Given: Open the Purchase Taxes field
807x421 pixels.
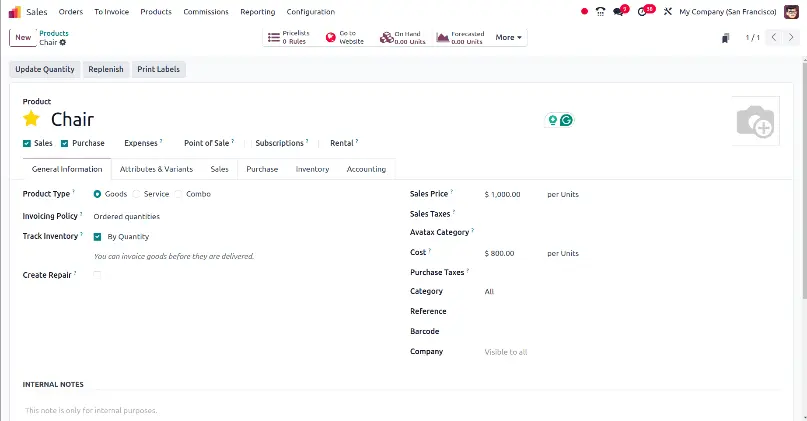Looking at the screenshot, I should [633, 272].
